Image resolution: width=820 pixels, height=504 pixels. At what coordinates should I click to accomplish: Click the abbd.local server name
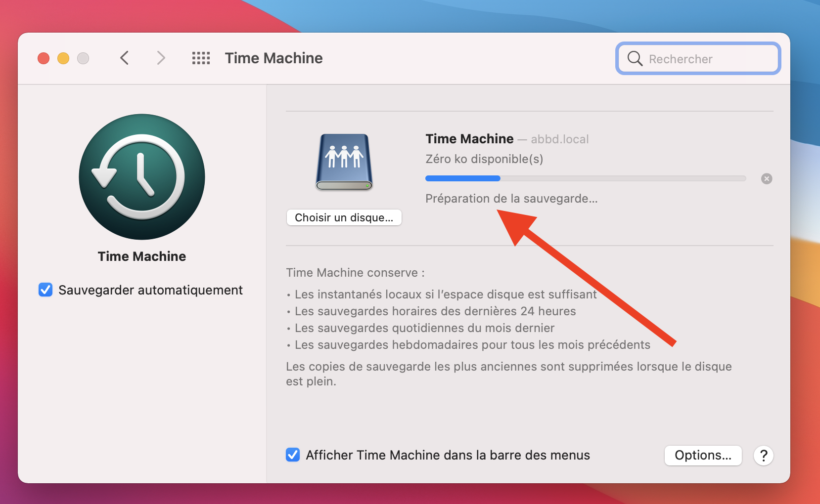pos(559,139)
